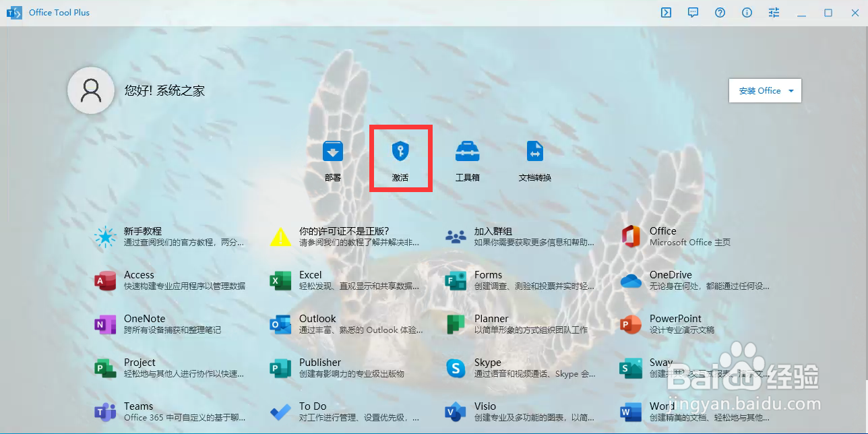868x434 pixels.
Task: Open the Sway app icon
Action: pyautogui.click(x=631, y=368)
